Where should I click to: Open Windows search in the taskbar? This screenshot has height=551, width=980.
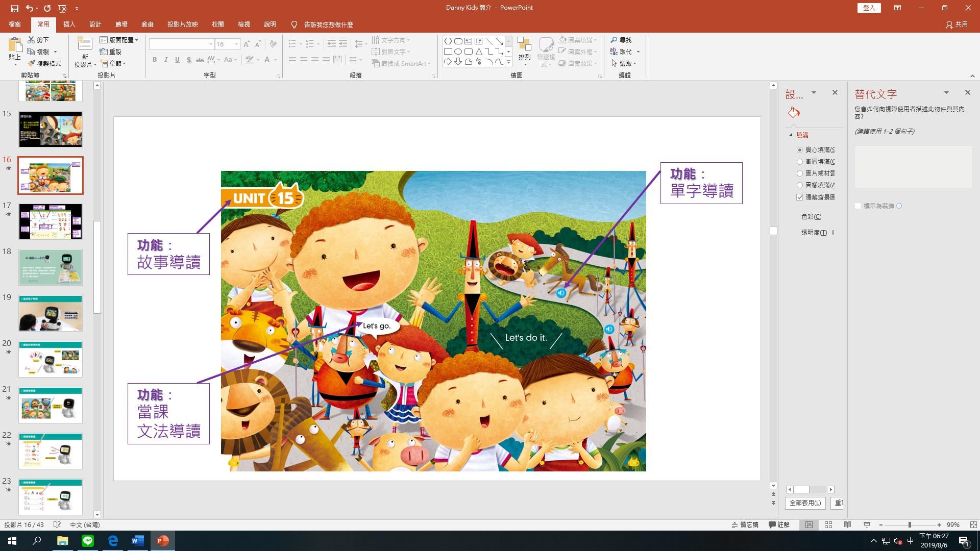(37, 541)
